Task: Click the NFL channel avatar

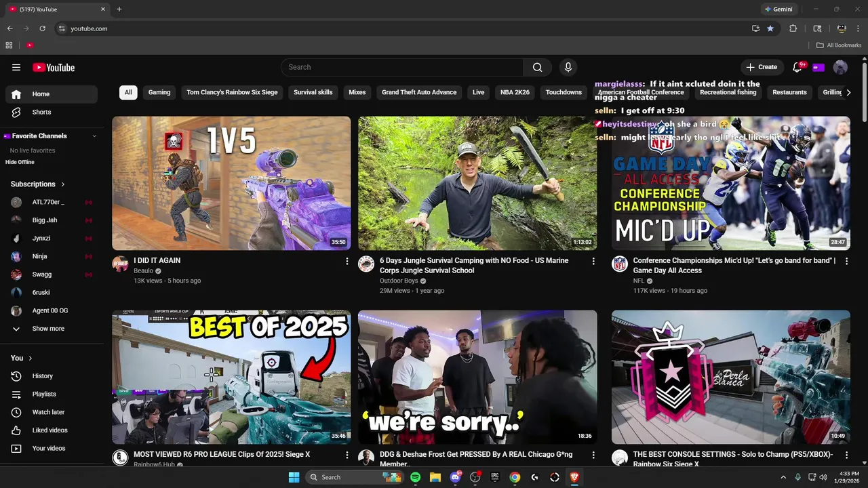Action: pyautogui.click(x=620, y=264)
